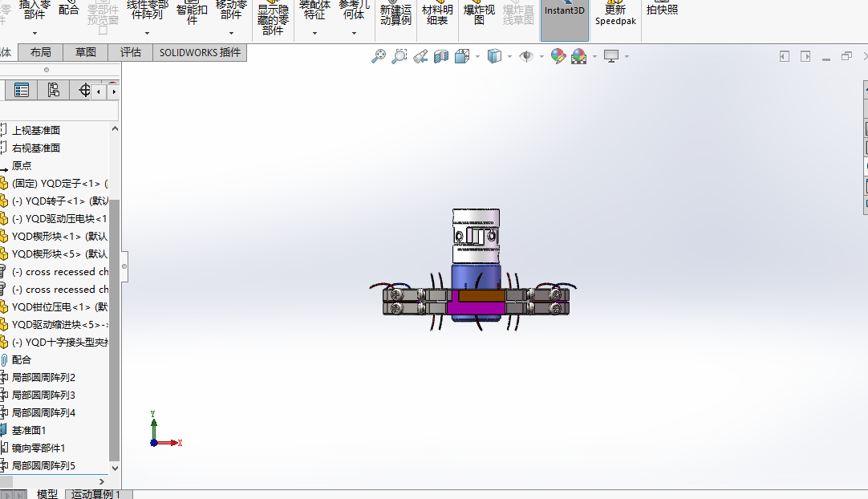Click the 配合 (Mate) command
The height and width of the screenshot is (499, 868).
pos(69,10)
